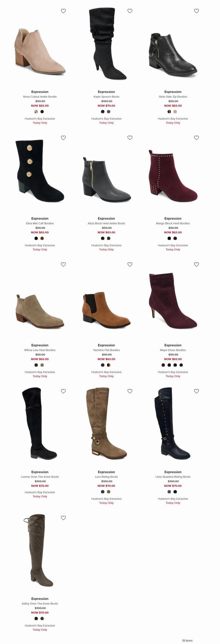Wishlist the Margo Block Heel Booties

(196, 138)
